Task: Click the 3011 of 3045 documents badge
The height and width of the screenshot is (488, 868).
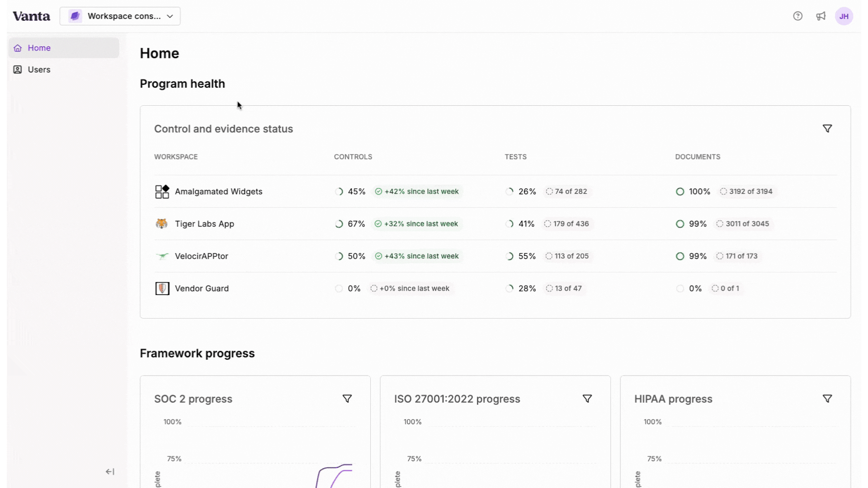Action: pos(743,224)
